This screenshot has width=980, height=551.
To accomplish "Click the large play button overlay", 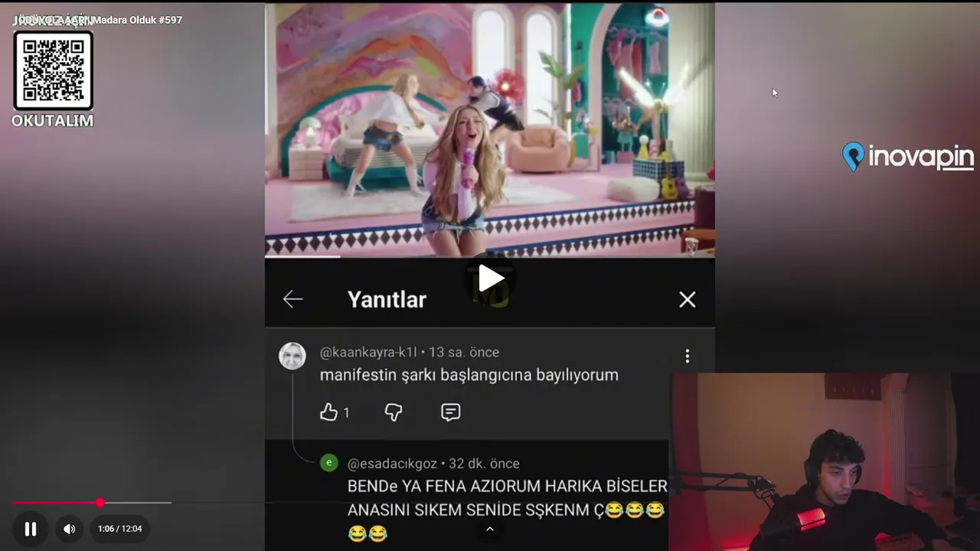I will [x=491, y=279].
